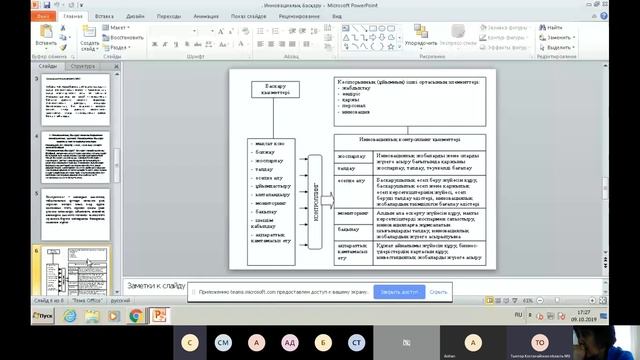
Task: Click the Decrease List Level indent icon
Action: [x=292, y=31]
